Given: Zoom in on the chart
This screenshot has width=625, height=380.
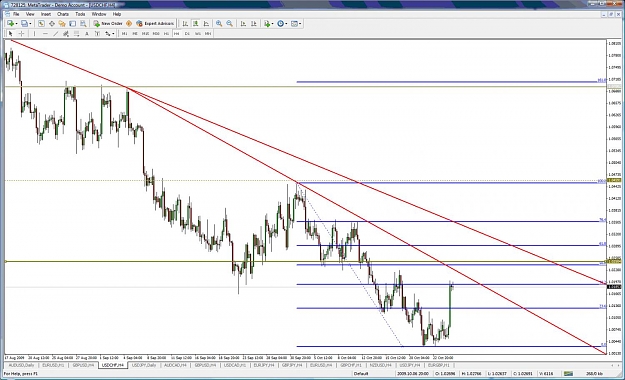Looking at the screenshot, I should [219, 24].
